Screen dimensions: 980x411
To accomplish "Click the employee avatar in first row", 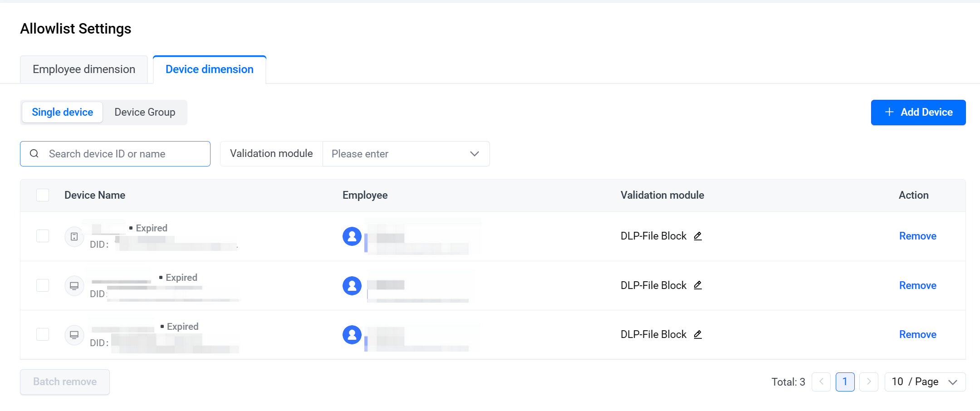I will 352,236.
